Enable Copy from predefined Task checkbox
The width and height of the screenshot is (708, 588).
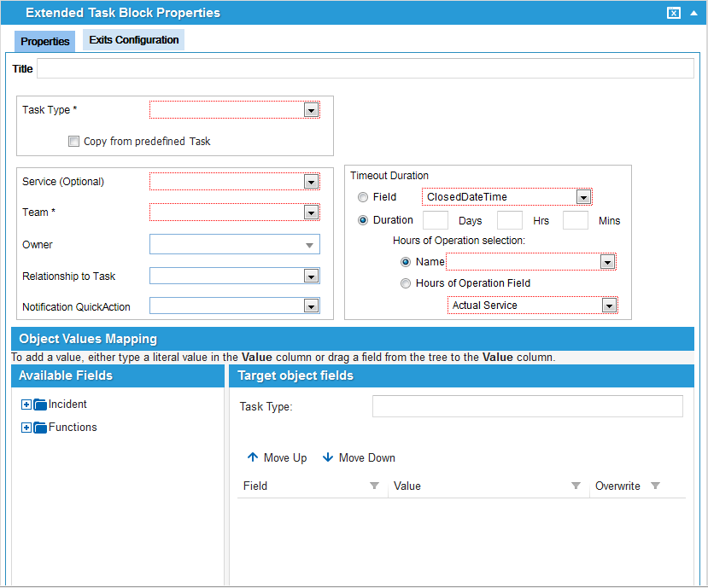point(74,142)
